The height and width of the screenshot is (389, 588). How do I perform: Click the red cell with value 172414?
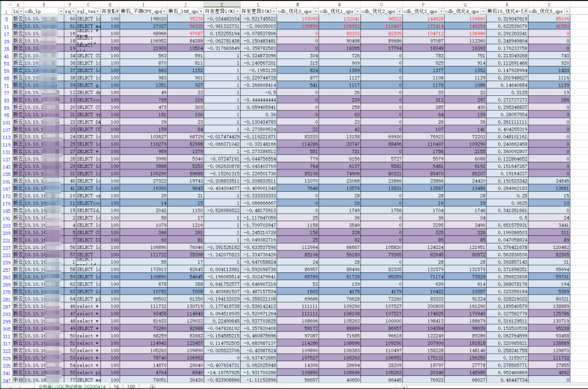coord(424,26)
